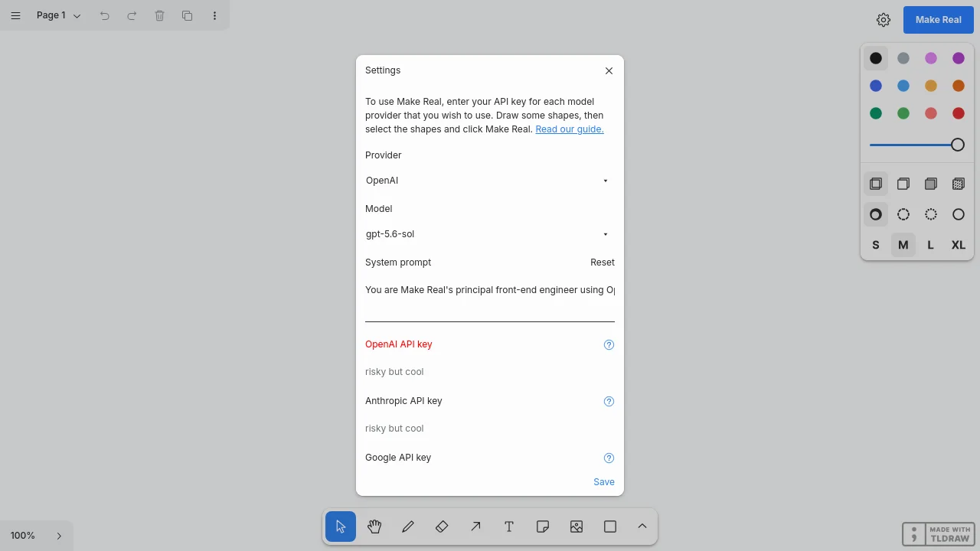Open the Read our guide link
Viewport: 980px width, 551px height.
point(570,129)
